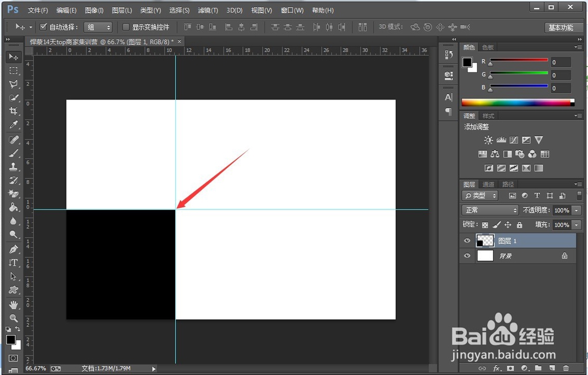This screenshot has width=588, height=375.
Task: Open the 文件(F) menu
Action: [x=38, y=11]
